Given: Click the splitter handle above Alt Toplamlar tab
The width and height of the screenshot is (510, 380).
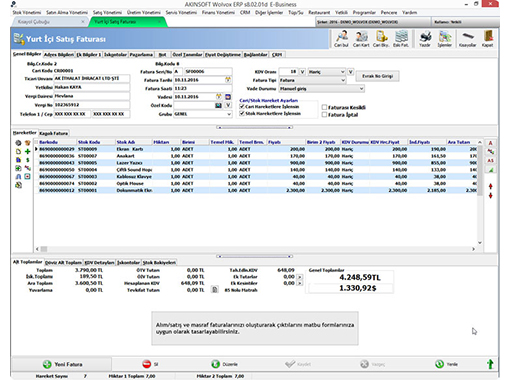Looking at the screenshot, I should (x=254, y=256).
